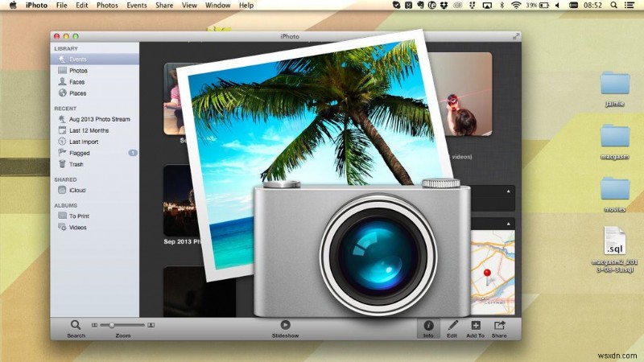
Task: Open Spotlight search in menu bar
Action: [613, 6]
